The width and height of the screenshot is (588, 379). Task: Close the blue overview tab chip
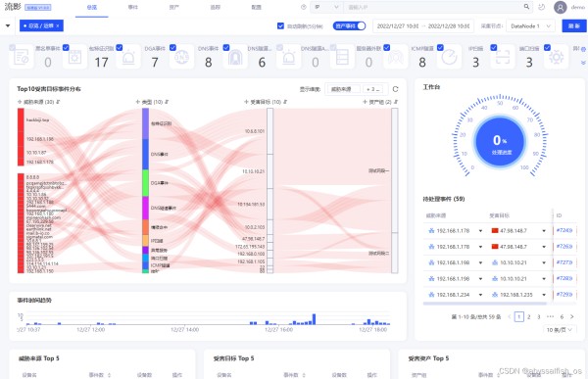point(58,25)
